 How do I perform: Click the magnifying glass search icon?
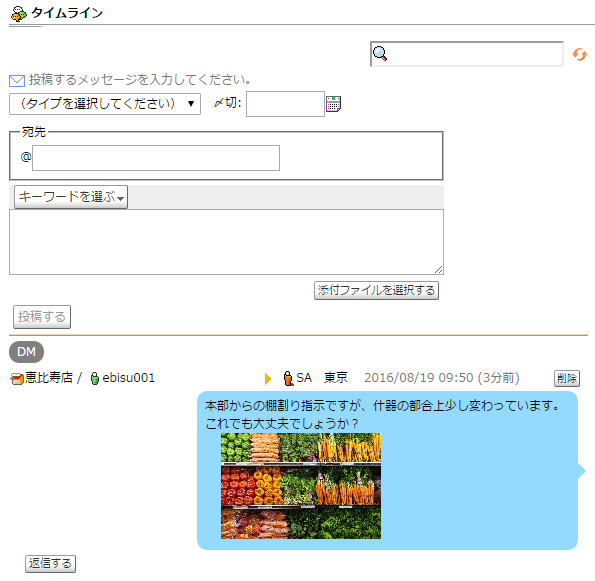(x=380, y=54)
